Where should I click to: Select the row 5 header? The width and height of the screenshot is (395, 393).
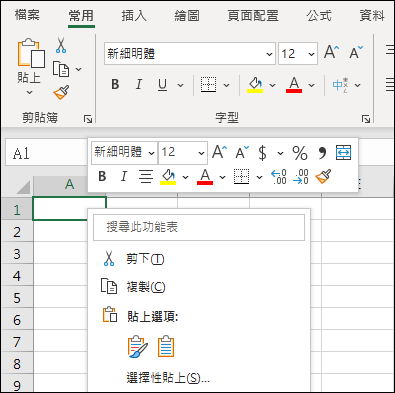pos(17,297)
